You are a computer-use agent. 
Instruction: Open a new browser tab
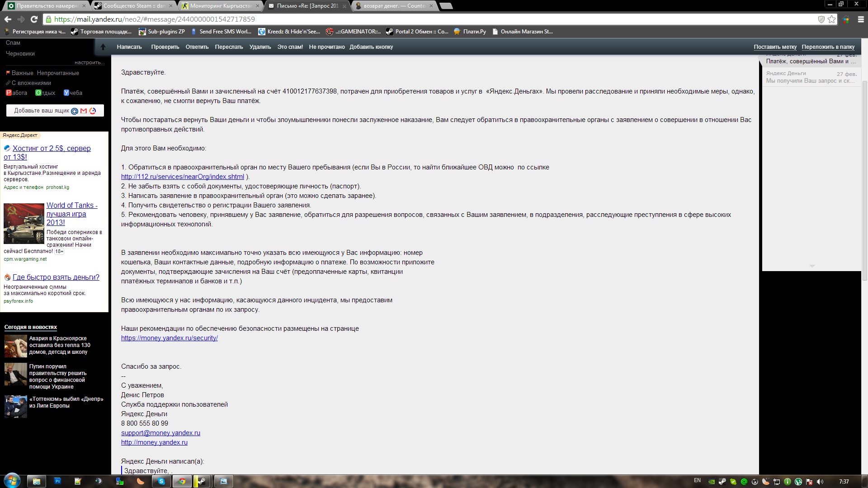click(446, 6)
